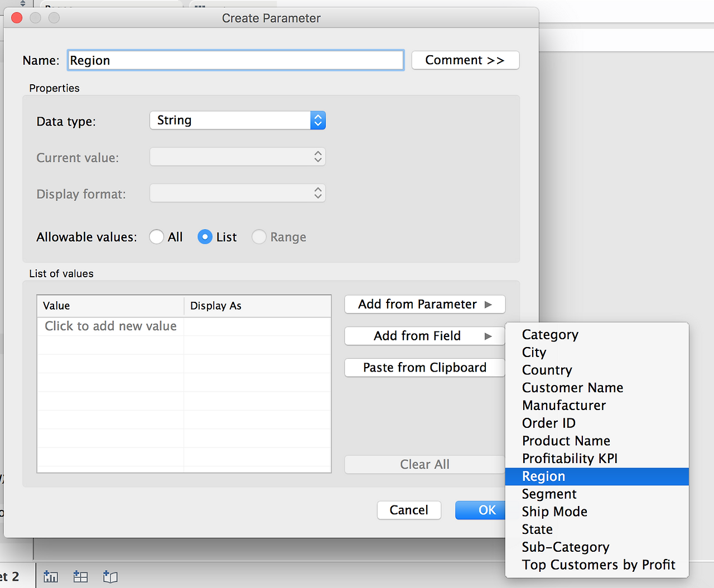This screenshot has height=588, width=714.
Task: Open the Data type String dropdown
Action: point(238,121)
